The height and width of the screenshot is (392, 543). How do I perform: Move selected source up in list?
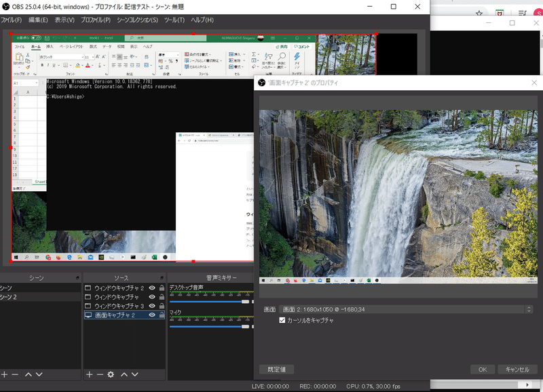pyautogui.click(x=124, y=374)
